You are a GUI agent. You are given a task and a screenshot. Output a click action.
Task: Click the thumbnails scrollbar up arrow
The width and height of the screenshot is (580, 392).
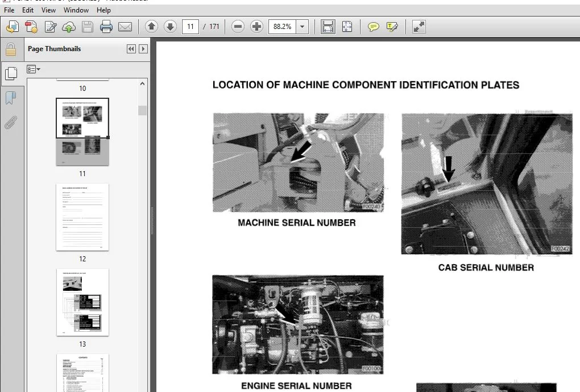click(142, 84)
